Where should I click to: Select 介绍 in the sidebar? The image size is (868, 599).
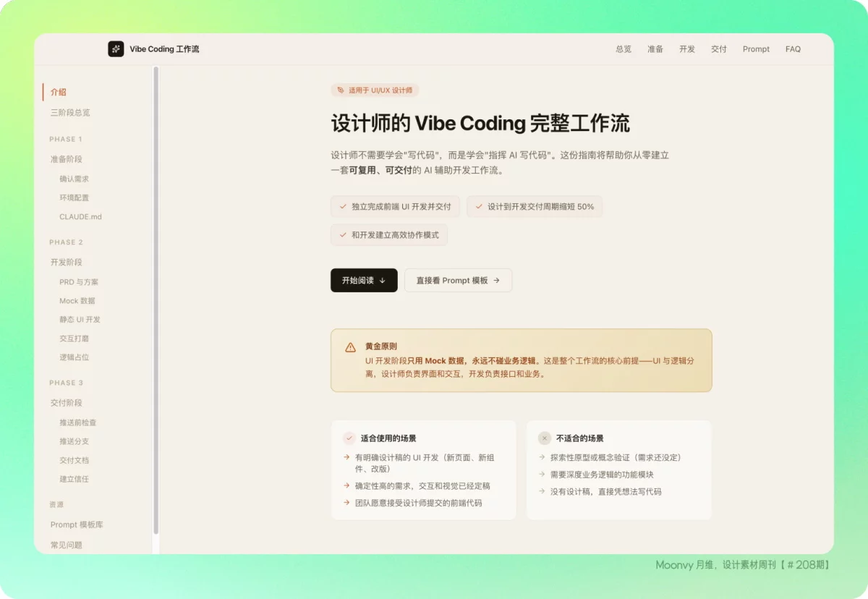coord(59,92)
